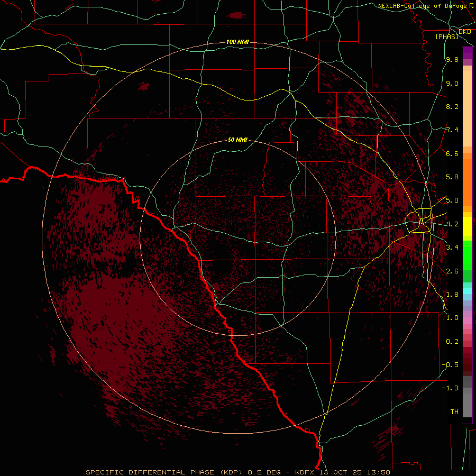Screen dimensions: 476x476
Task: Select the light peach swatch on the scale
Action: [x=467, y=108]
